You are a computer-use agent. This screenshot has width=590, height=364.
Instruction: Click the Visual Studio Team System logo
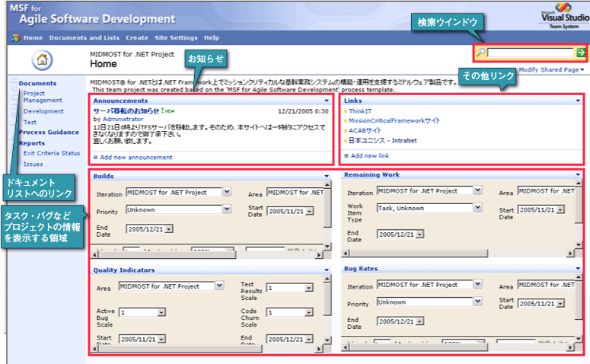point(564,15)
